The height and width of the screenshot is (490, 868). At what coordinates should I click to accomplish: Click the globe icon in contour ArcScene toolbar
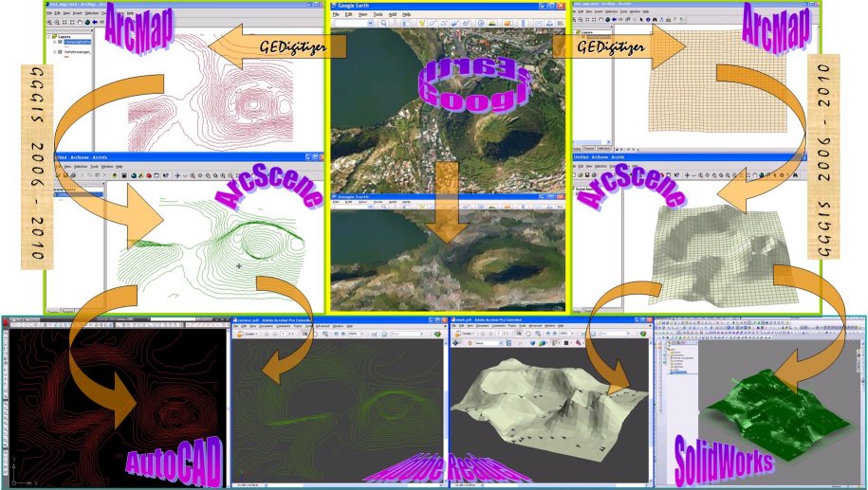(x=134, y=175)
